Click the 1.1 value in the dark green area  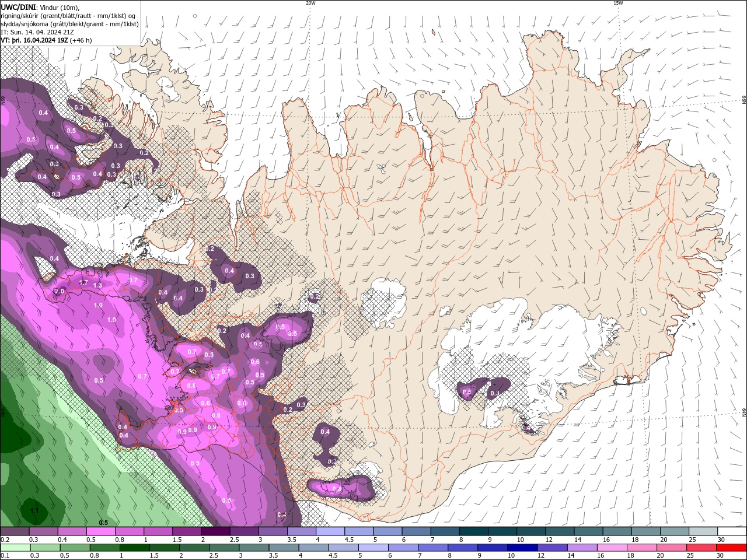34,510
